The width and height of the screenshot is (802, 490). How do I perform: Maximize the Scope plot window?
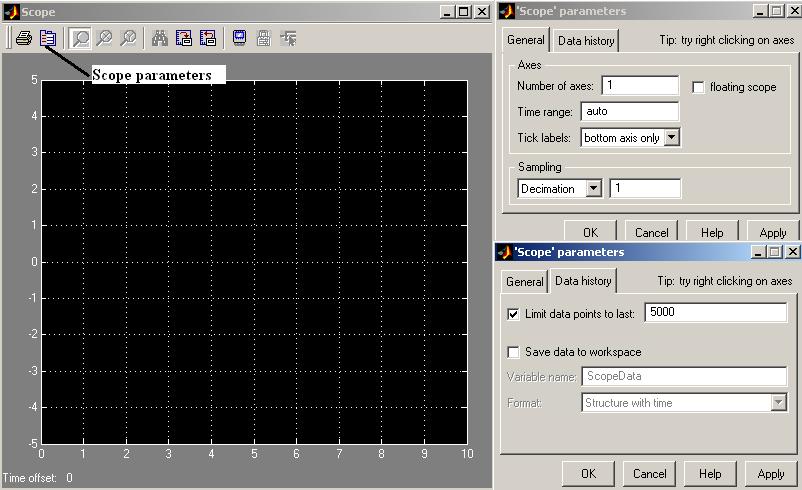click(464, 12)
